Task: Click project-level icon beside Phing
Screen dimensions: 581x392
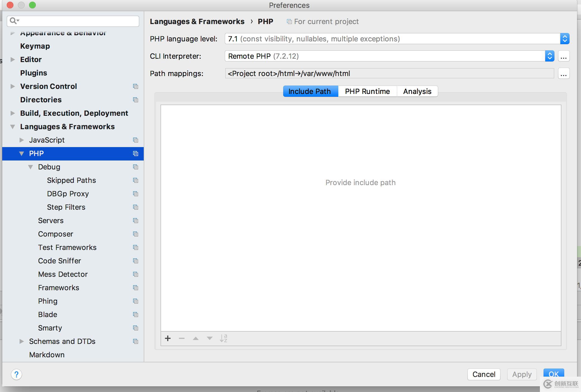Action: 136,301
